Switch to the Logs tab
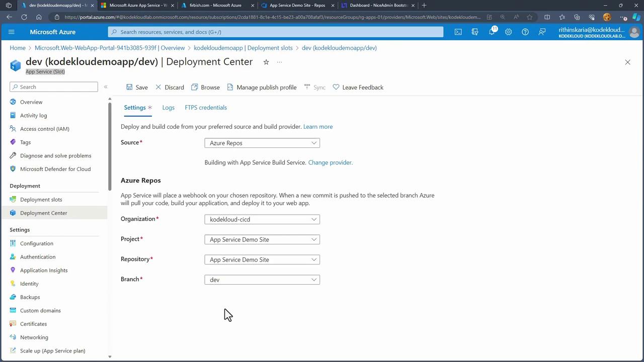 coord(169,108)
